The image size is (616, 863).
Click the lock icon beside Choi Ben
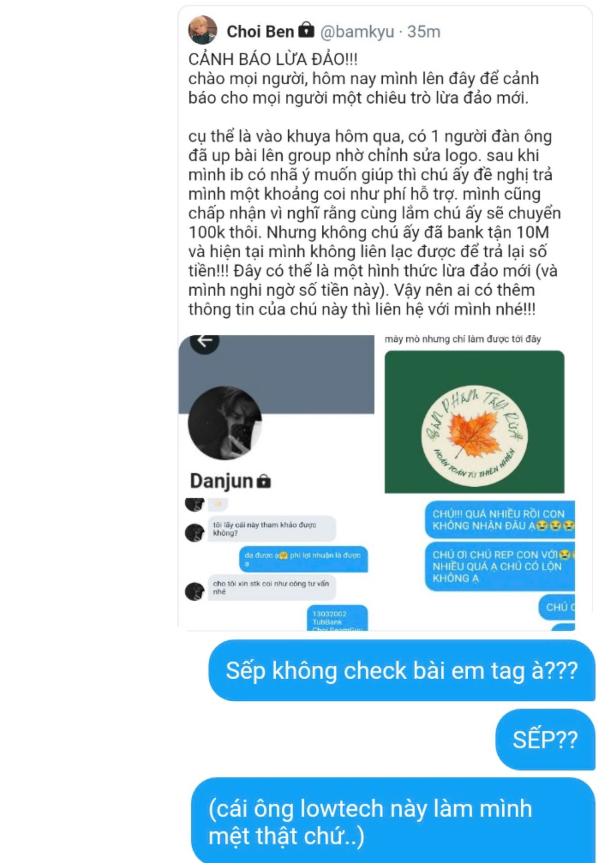(x=306, y=30)
